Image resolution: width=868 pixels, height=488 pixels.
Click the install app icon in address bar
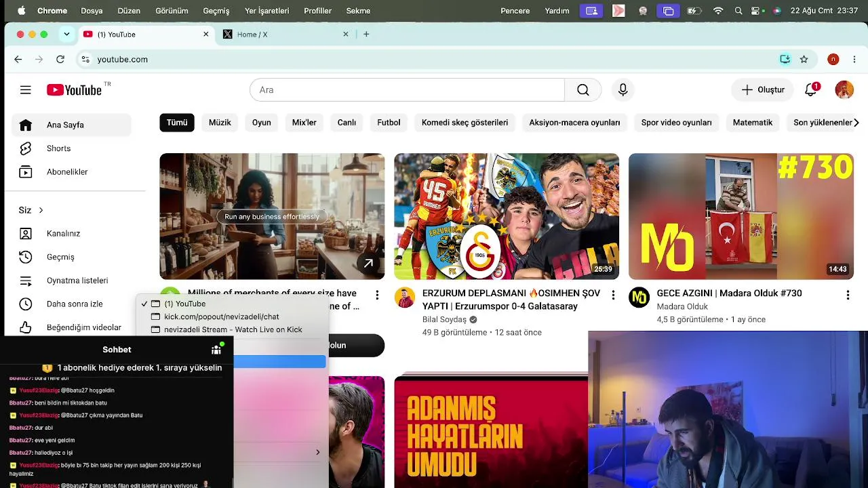(785, 60)
